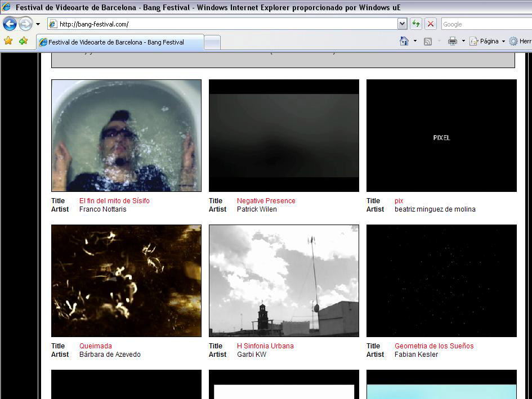Open the recent pages dropdown arrow
The width and height of the screenshot is (532, 399).
pyautogui.click(x=38, y=24)
